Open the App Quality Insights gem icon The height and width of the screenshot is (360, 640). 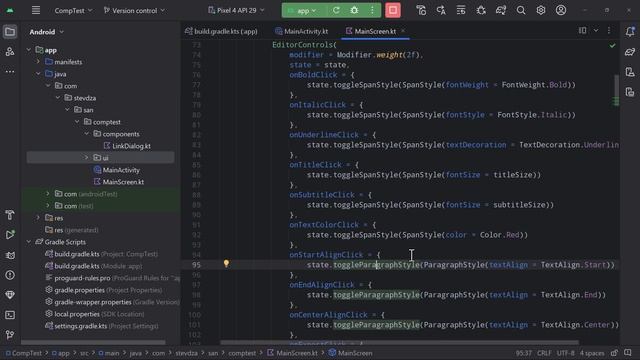point(10,295)
